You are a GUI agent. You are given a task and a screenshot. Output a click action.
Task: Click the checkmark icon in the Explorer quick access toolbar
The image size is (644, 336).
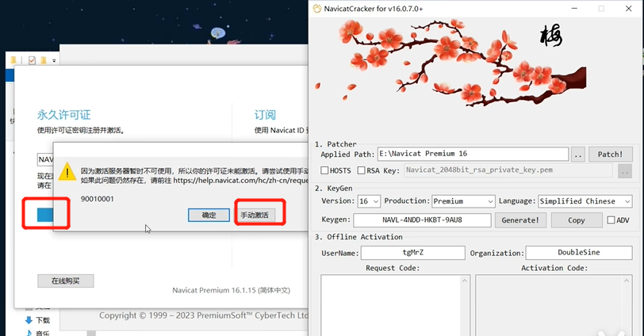coord(32,60)
